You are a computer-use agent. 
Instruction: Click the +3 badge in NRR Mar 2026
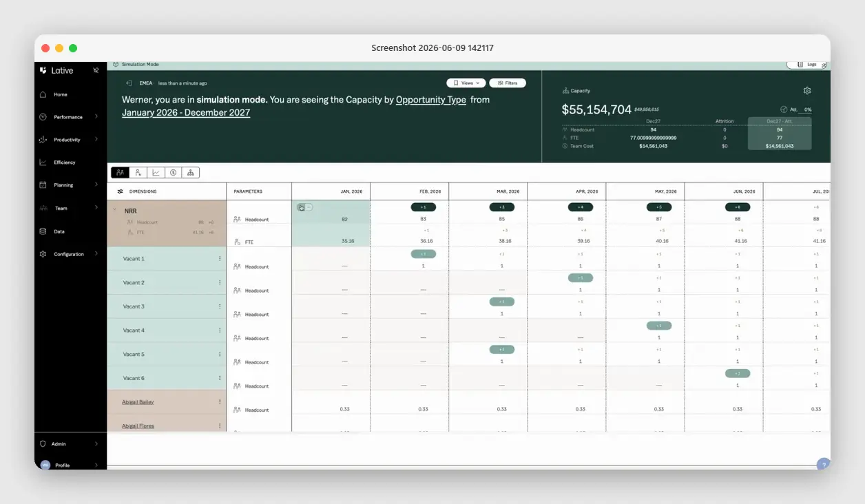502,207
